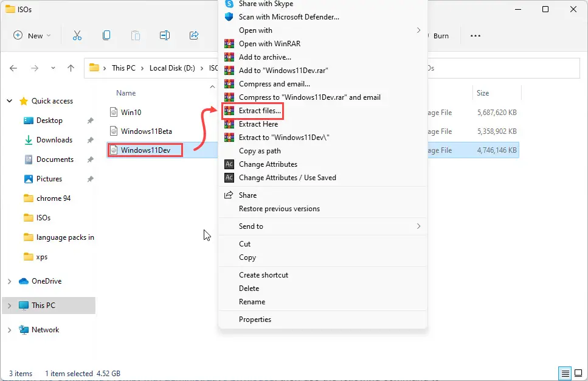
Task: Click the Share icon in toolbar
Action: point(194,36)
